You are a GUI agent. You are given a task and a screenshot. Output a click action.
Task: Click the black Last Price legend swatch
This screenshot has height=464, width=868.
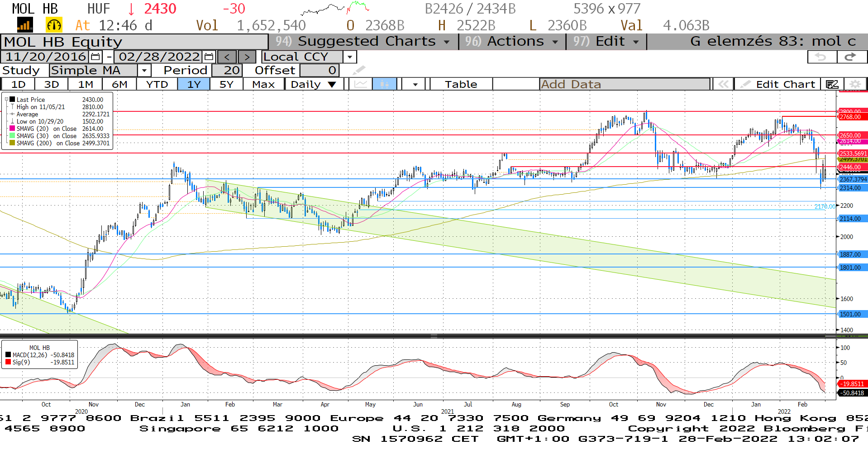pyautogui.click(x=13, y=99)
